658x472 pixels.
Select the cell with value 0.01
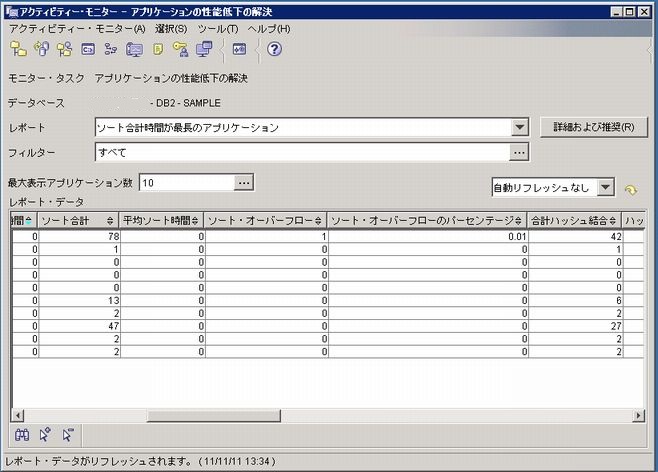(x=428, y=236)
